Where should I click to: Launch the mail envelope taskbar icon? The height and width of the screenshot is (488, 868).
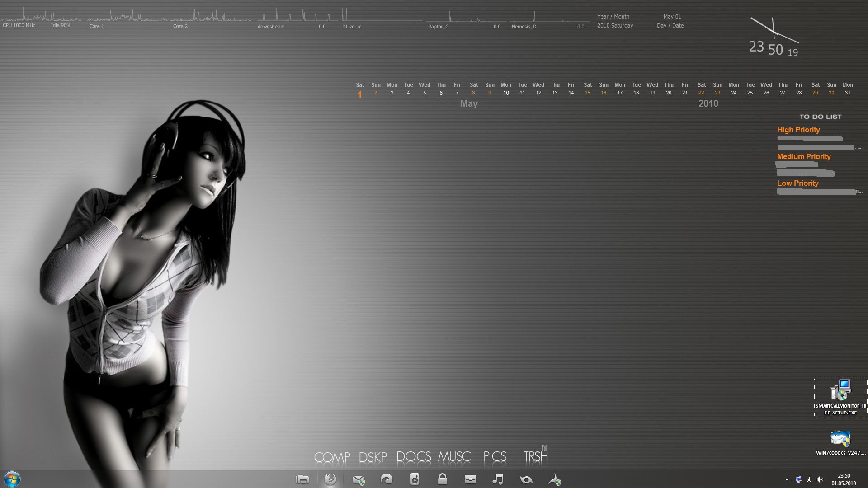359,480
